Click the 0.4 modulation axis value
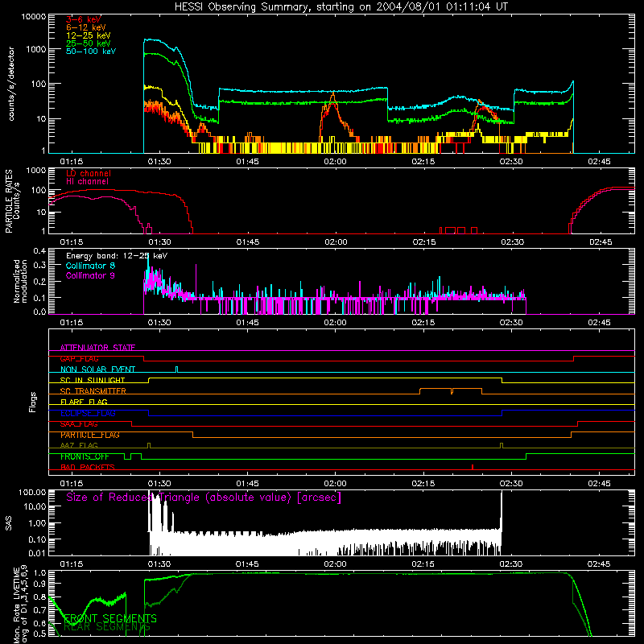 tap(39, 251)
